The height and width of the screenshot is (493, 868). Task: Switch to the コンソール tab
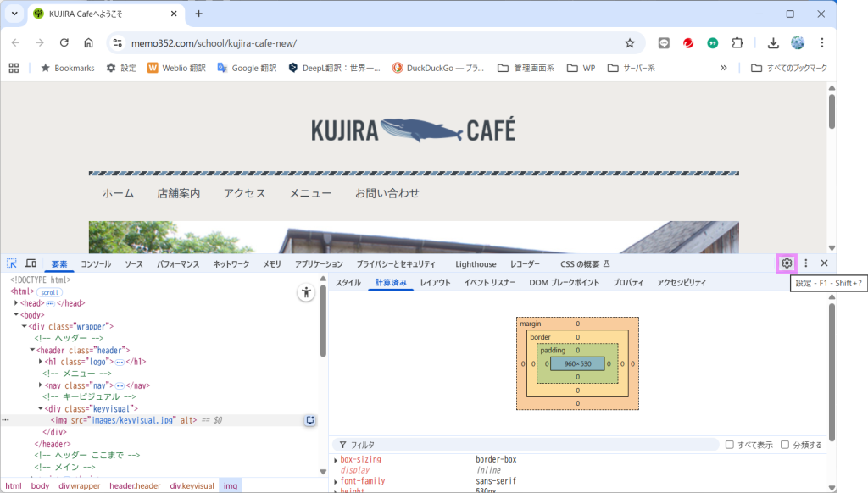point(96,264)
